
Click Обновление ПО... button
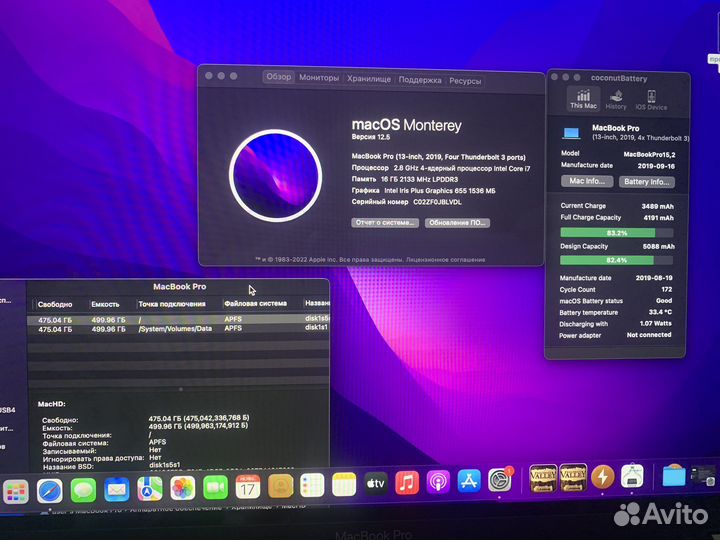pos(457,223)
